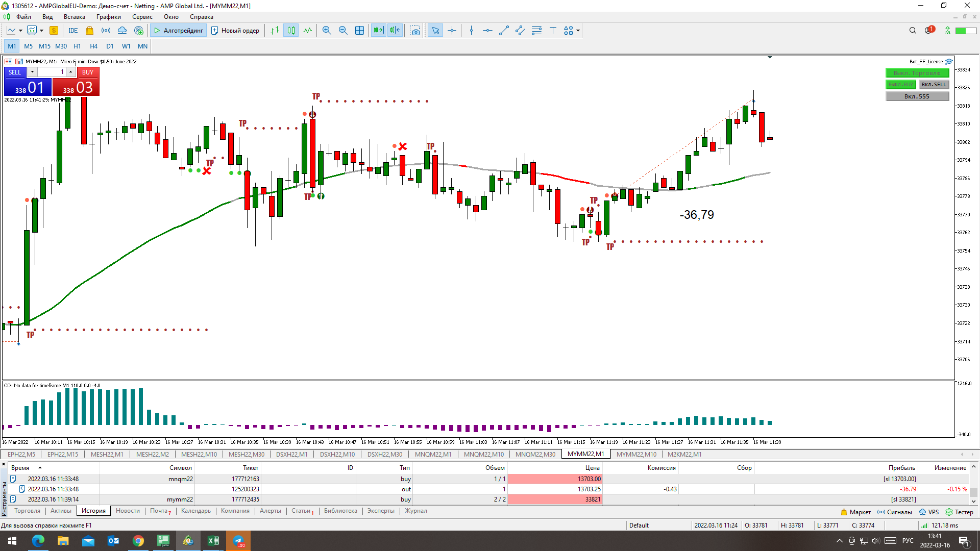Select the text label tool

553,31
